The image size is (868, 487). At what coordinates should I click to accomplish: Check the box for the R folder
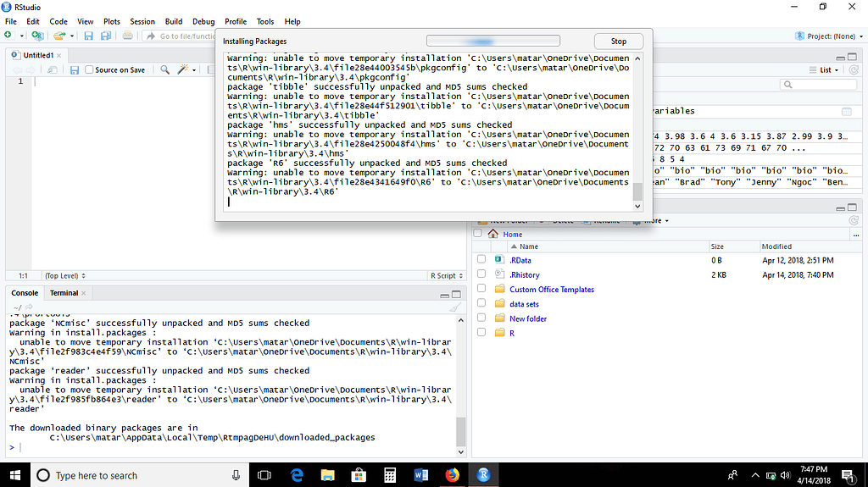point(481,332)
